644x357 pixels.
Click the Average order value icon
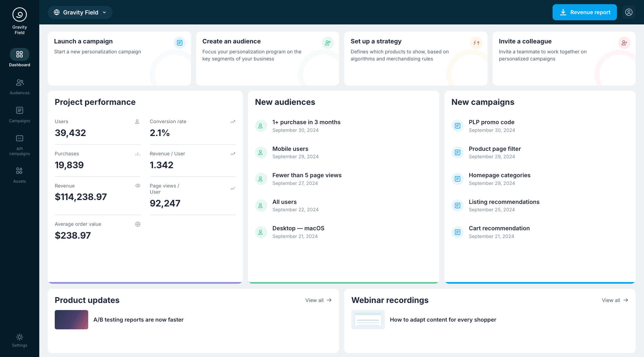coord(138,224)
